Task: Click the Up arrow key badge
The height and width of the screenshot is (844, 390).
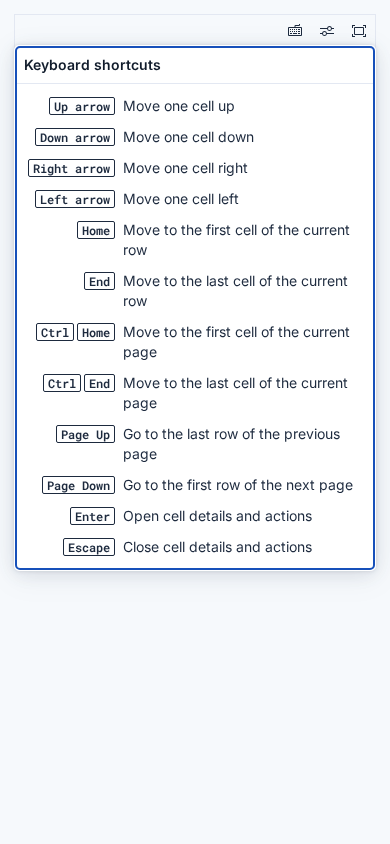Action: pos(82,107)
